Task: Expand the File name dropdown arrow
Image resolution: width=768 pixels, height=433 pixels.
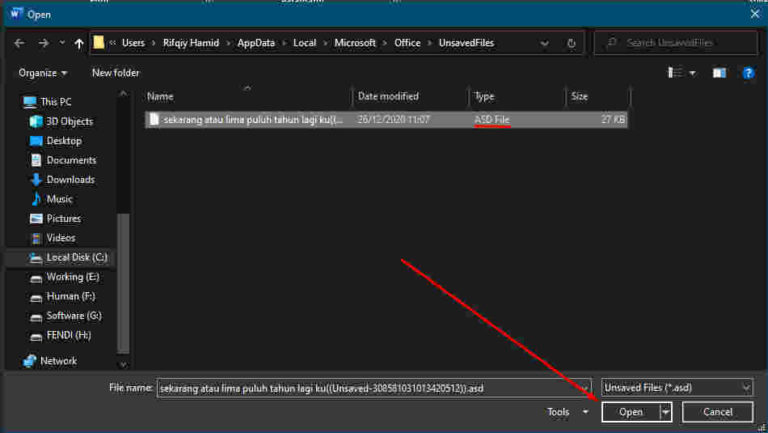Action: coord(585,388)
